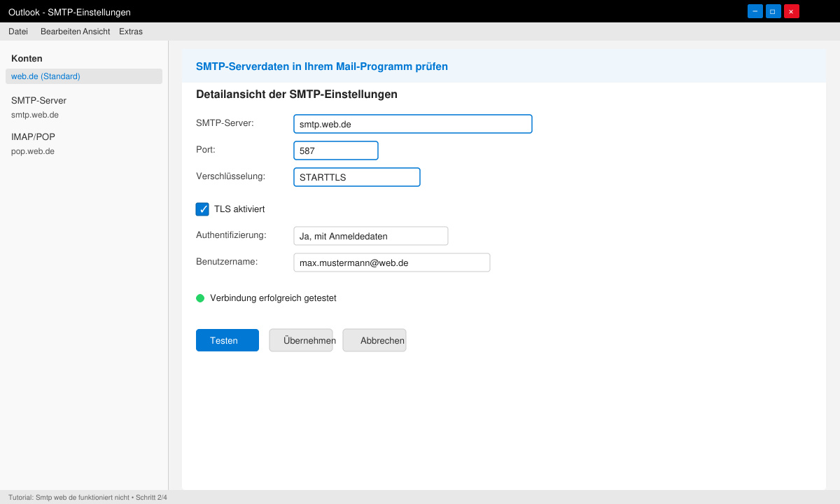Focus the Port field showing 587
The image size is (840, 504).
[x=336, y=150]
